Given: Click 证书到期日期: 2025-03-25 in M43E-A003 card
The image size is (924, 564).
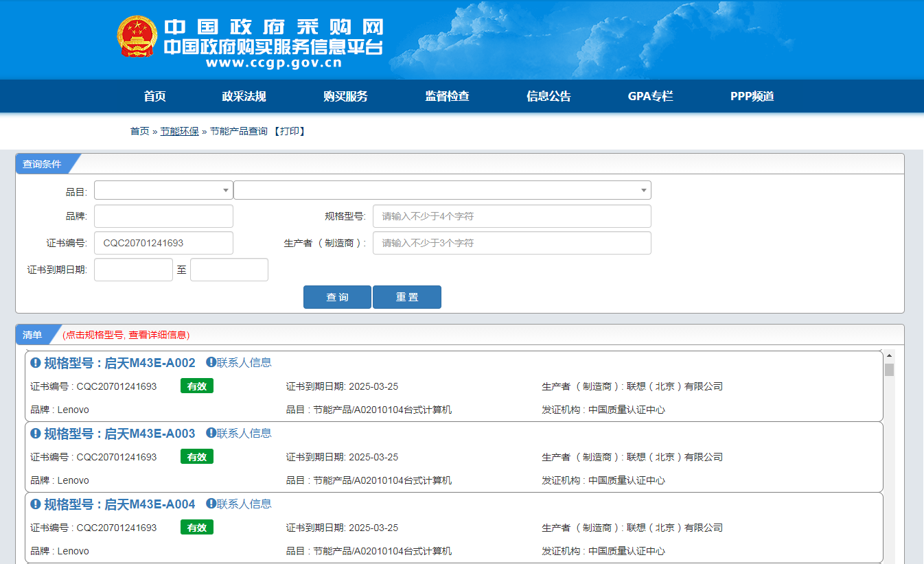Looking at the screenshot, I should (342, 457).
